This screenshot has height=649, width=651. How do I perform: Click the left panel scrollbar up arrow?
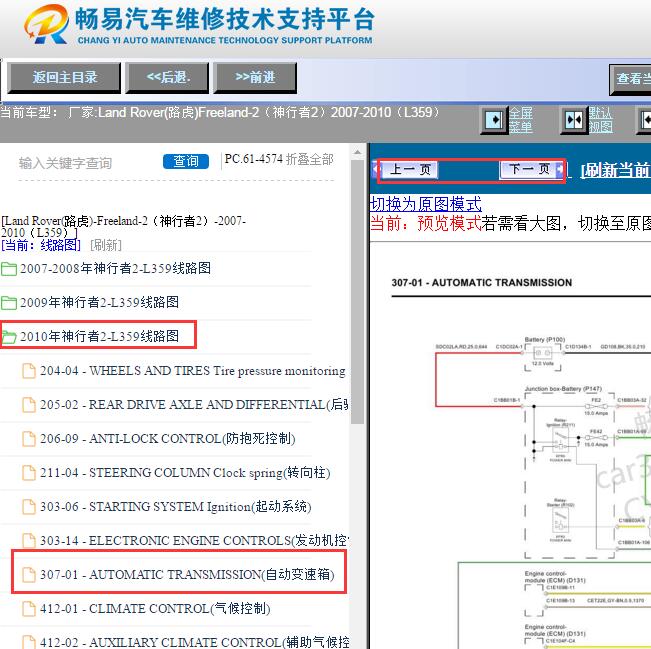(x=357, y=152)
